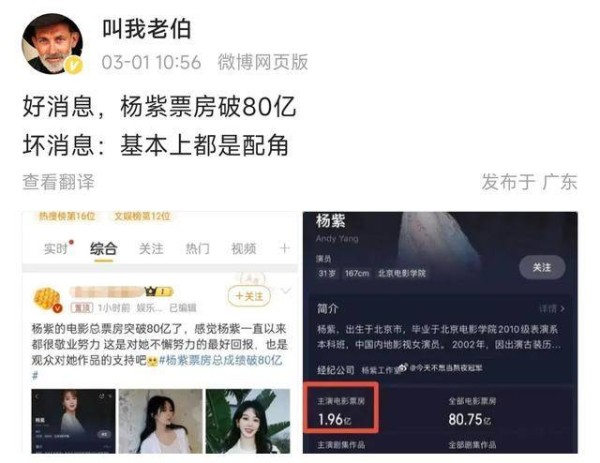The height and width of the screenshot is (463, 600).
Task: Follow the poster with +关注 button
Action: 249,296
